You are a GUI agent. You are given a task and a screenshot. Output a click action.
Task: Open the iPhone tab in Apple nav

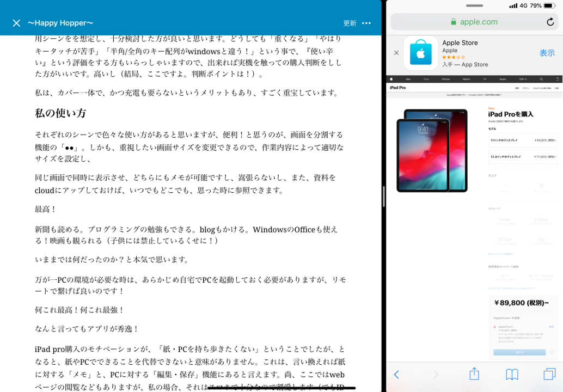445,79
